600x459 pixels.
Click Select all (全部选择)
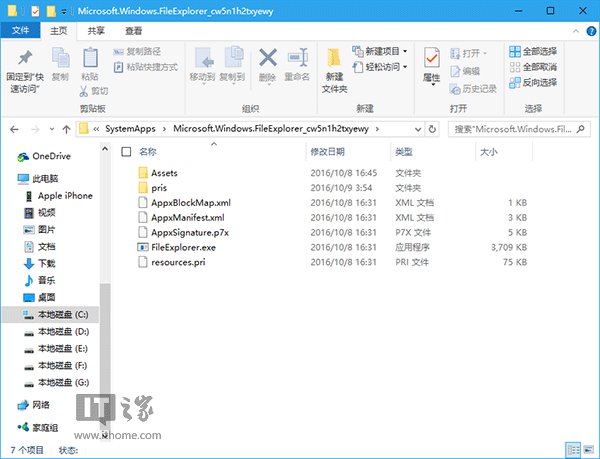point(533,51)
